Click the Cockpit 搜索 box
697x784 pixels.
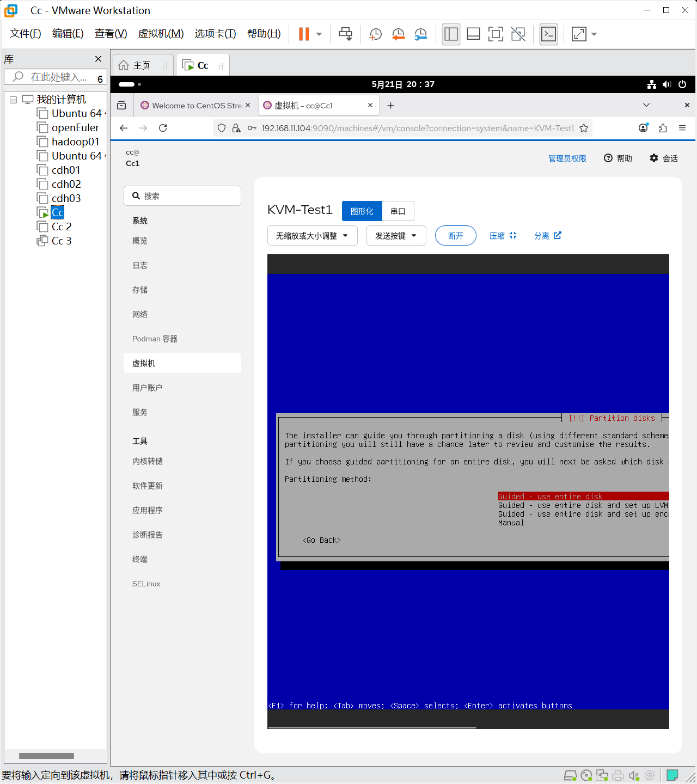[182, 196]
